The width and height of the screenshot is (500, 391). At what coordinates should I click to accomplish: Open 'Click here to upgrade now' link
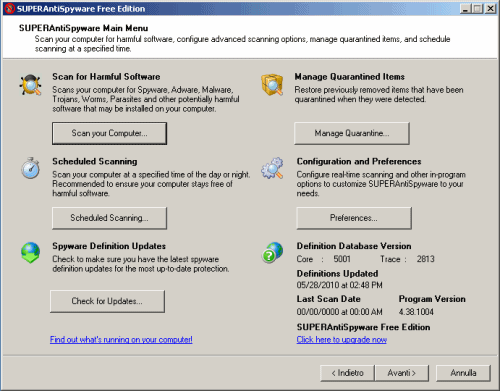point(342,340)
